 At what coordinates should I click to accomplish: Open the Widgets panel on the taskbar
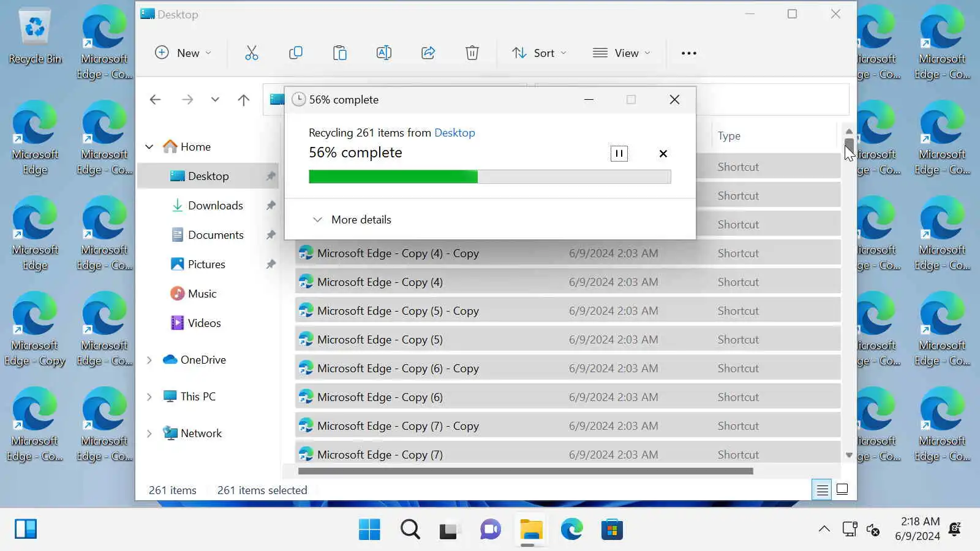click(26, 529)
